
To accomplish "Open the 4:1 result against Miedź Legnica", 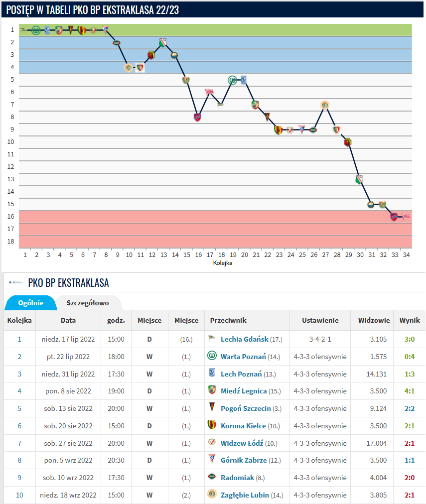I will point(410,391).
